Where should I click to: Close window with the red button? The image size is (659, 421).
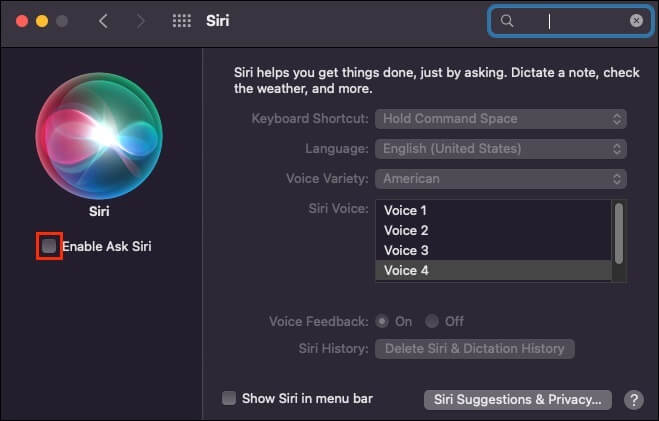22,21
